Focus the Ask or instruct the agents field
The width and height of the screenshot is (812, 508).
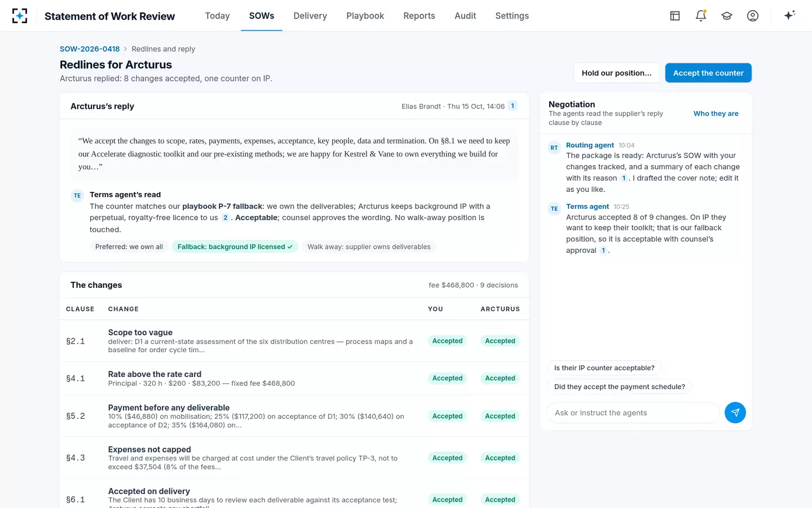click(633, 413)
